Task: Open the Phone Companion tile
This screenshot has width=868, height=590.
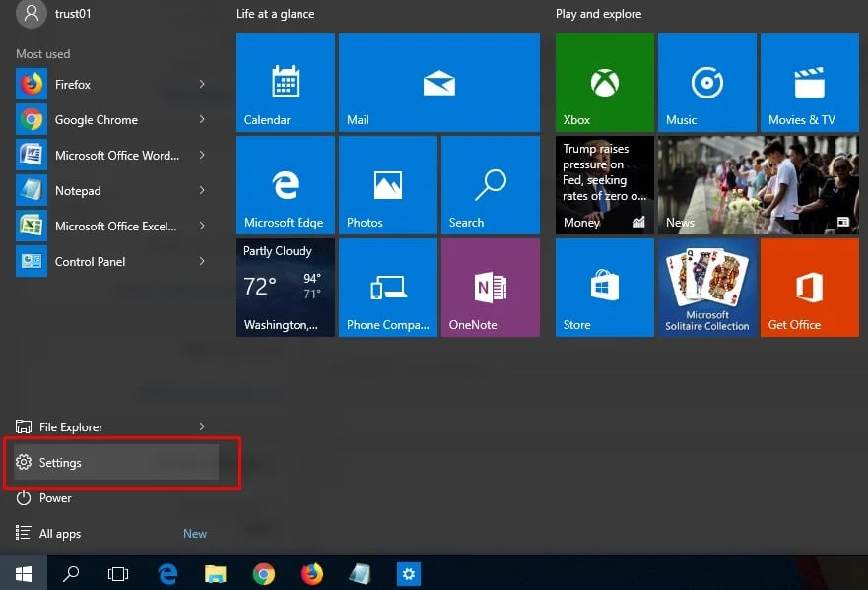Action: [387, 288]
